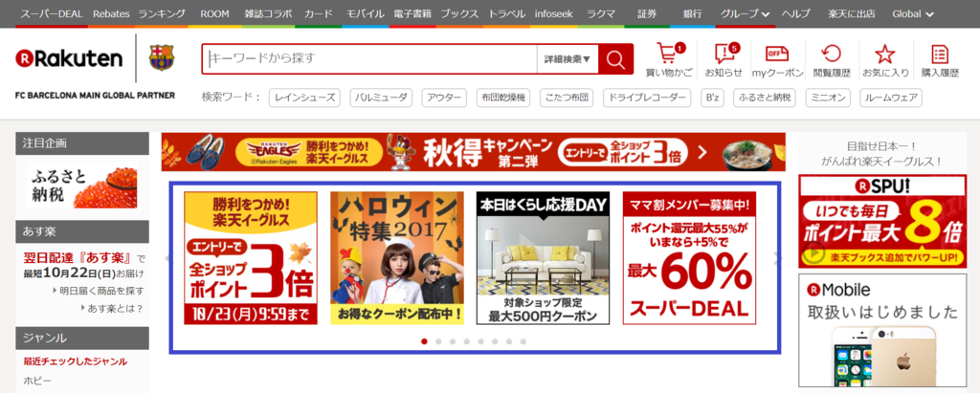Click あす楽とは？ link
The width and height of the screenshot is (980, 393).
(x=115, y=308)
